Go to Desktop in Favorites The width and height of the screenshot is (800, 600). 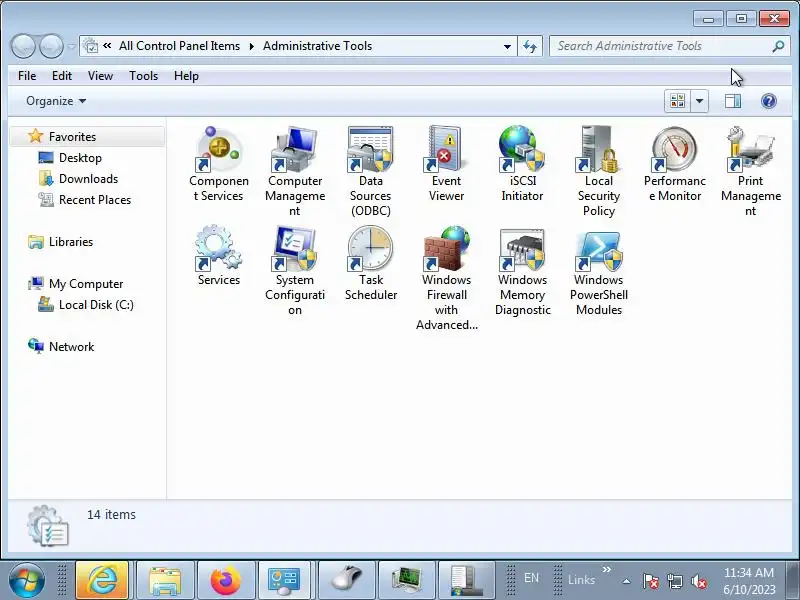[x=80, y=158]
